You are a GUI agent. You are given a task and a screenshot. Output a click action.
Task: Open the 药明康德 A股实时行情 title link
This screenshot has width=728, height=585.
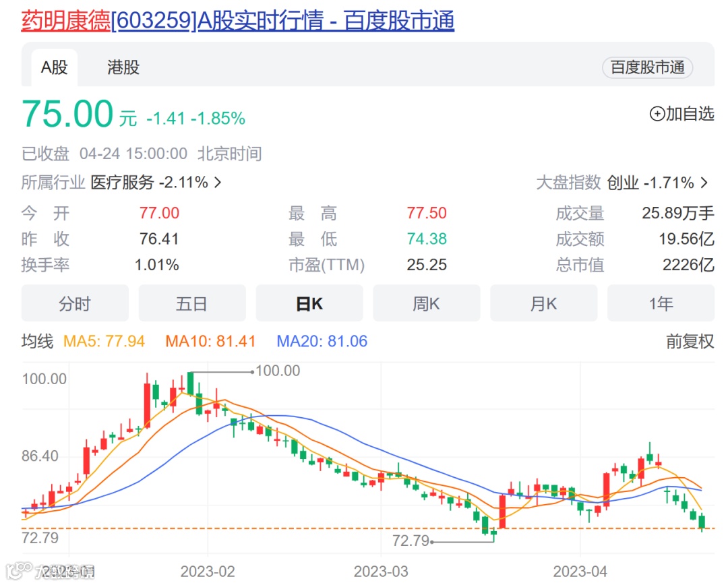pos(237,21)
